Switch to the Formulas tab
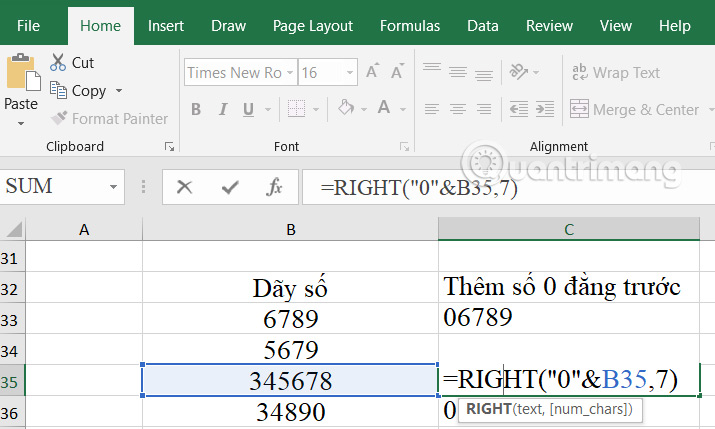 (x=410, y=26)
